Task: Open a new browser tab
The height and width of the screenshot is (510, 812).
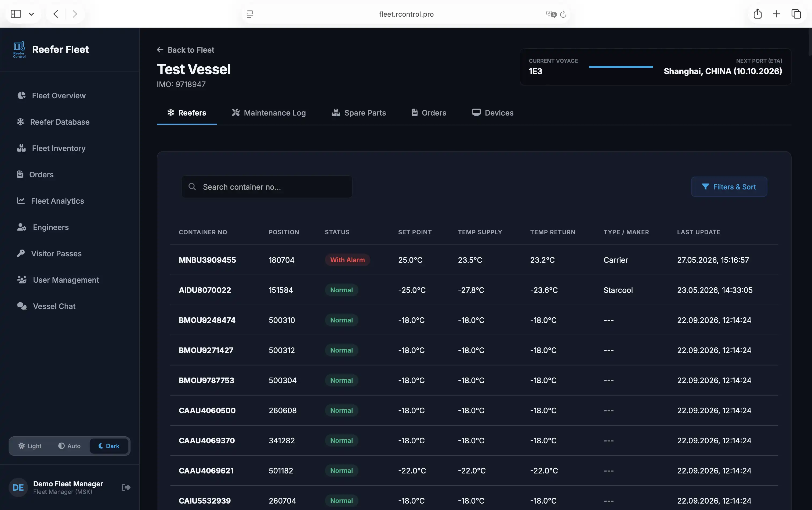Action: tap(777, 14)
